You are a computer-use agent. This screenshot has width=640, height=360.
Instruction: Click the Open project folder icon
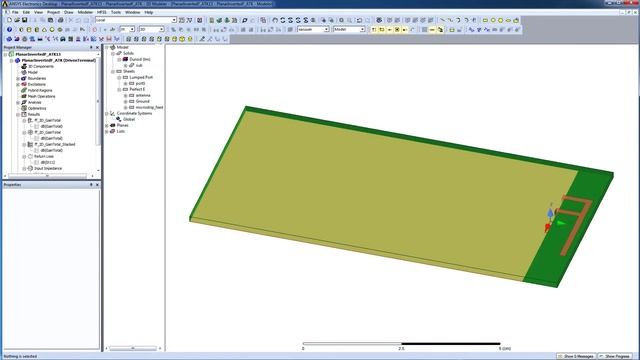(17, 20)
